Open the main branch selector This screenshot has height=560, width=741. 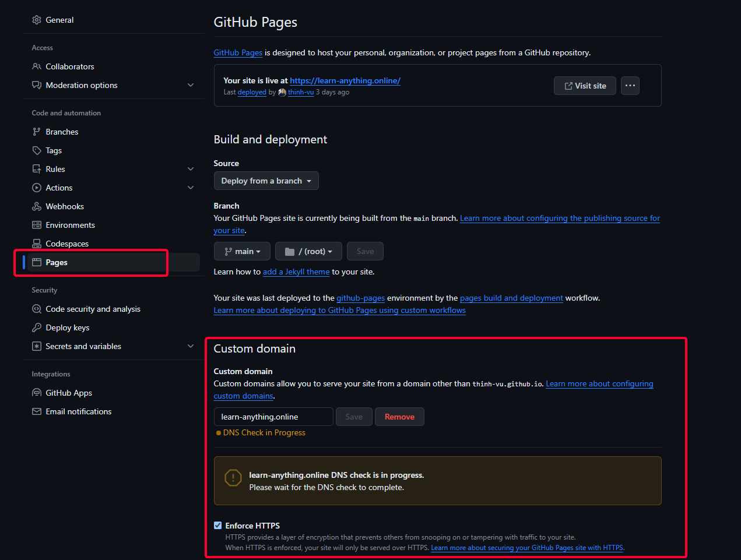click(x=242, y=251)
